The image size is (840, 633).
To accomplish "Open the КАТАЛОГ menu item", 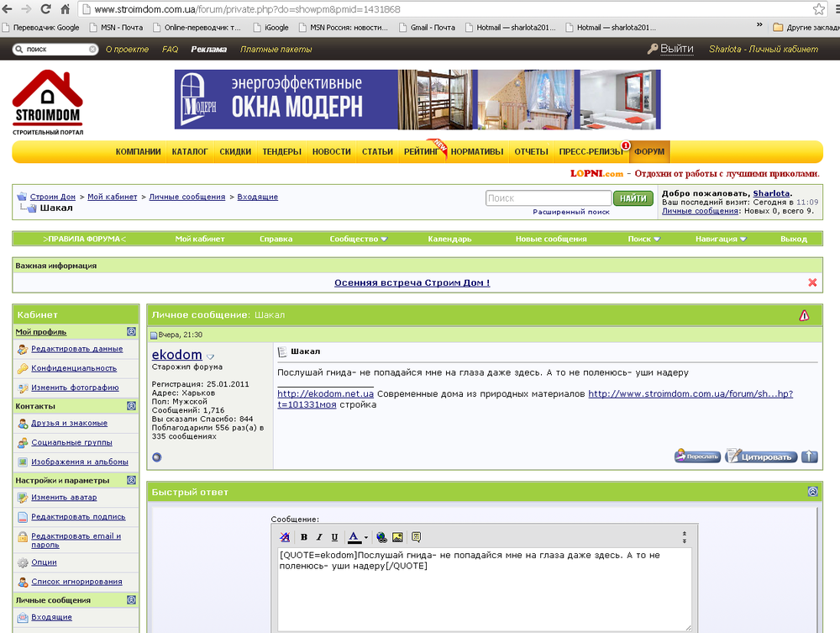I will point(190,151).
